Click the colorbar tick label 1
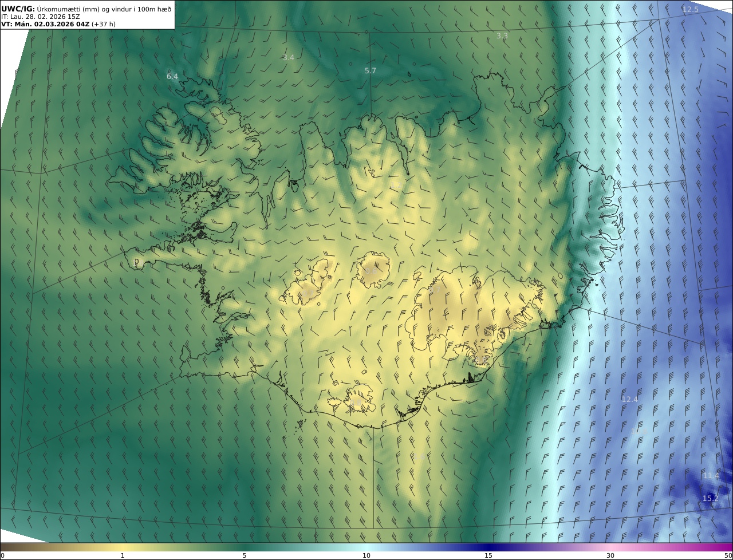733x560 pixels. [123, 555]
